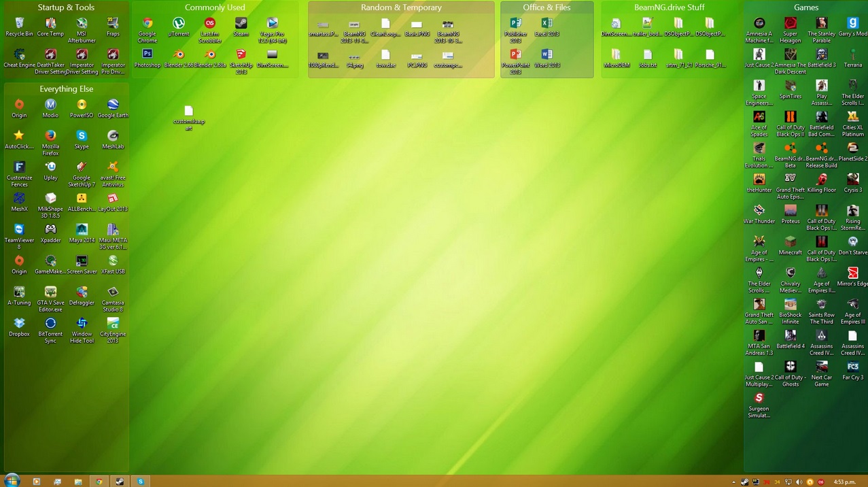868x487 pixels.
Task: Launch Don't Starve game shortcut
Action: pyautogui.click(x=853, y=246)
